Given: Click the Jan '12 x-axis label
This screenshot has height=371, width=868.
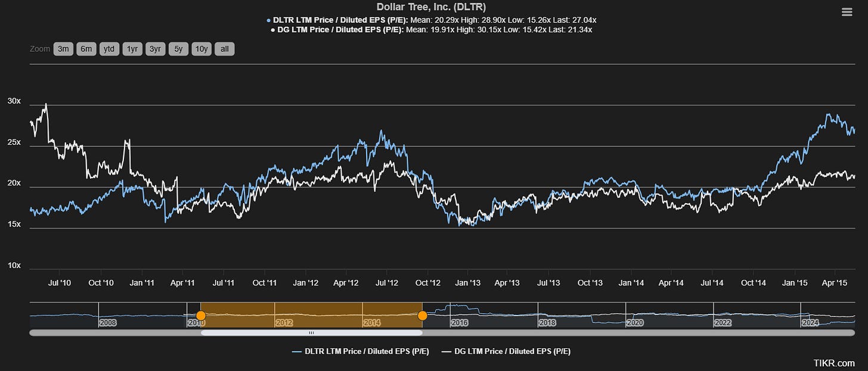Looking at the screenshot, I should [306, 283].
